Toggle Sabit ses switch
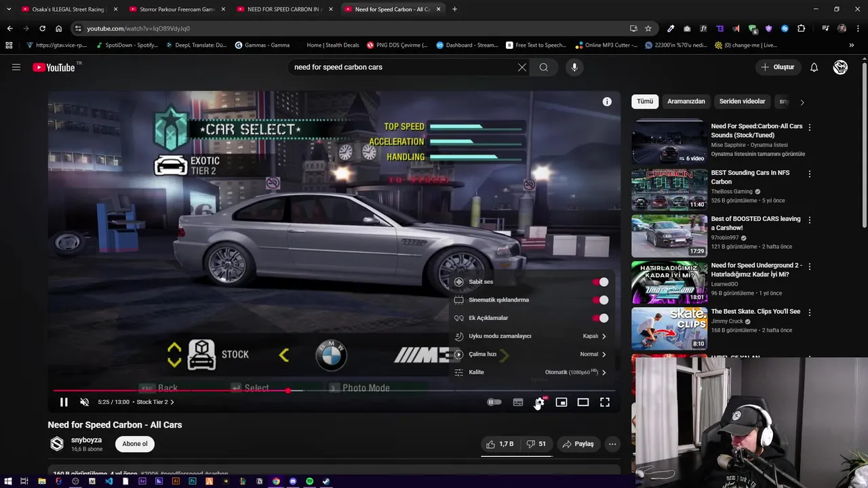868x488 pixels. (600, 282)
